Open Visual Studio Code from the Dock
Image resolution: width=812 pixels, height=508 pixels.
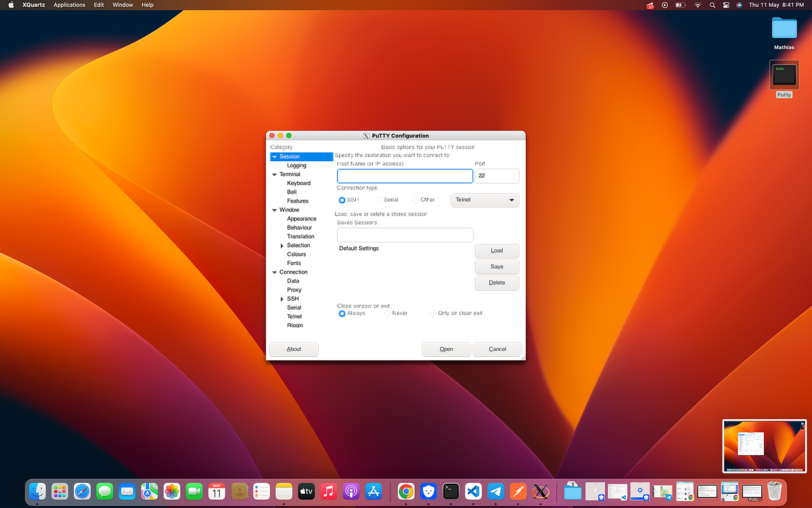474,491
